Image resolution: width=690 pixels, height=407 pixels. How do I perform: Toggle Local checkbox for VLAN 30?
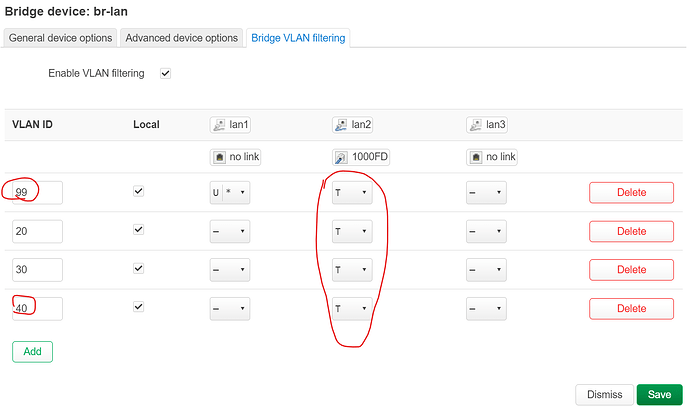pos(139,268)
